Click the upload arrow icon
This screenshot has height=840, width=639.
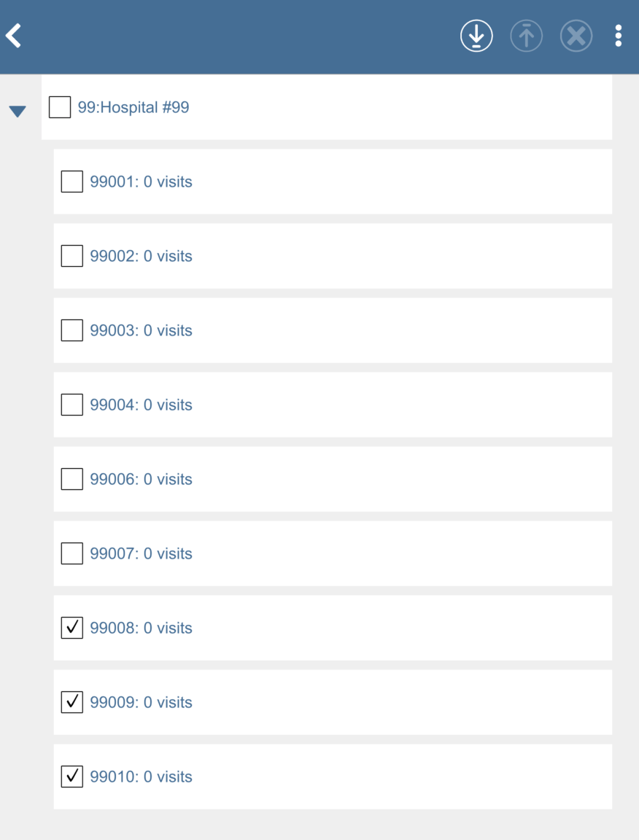coord(526,36)
